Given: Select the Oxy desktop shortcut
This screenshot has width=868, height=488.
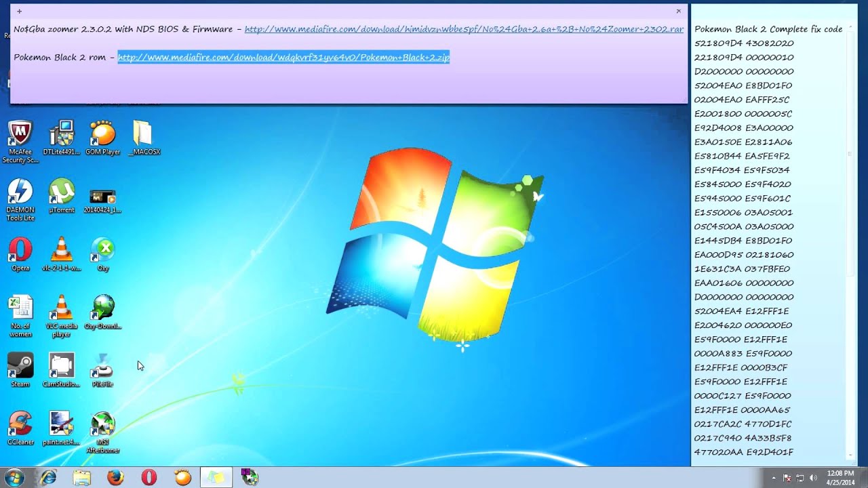Looking at the screenshot, I should [103, 254].
